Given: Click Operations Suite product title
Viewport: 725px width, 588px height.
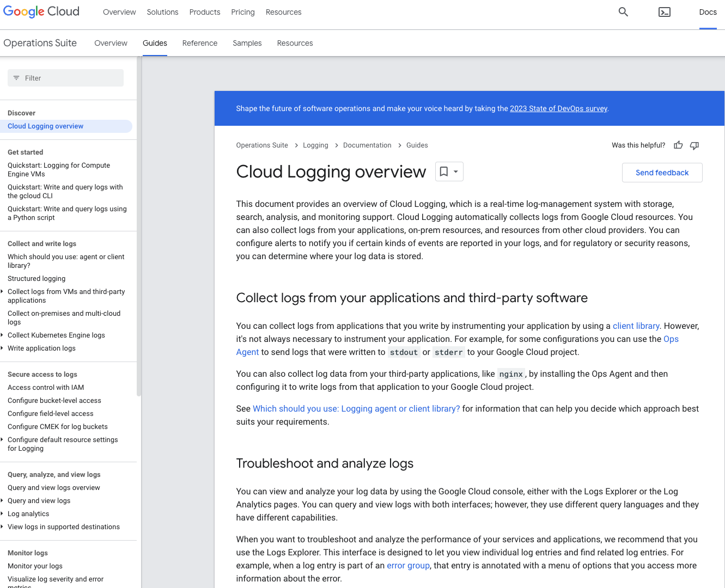Looking at the screenshot, I should pyautogui.click(x=40, y=43).
